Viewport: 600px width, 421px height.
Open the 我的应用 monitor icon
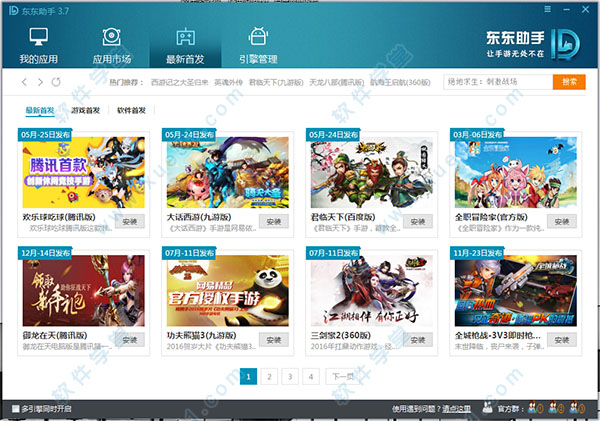tap(39, 37)
